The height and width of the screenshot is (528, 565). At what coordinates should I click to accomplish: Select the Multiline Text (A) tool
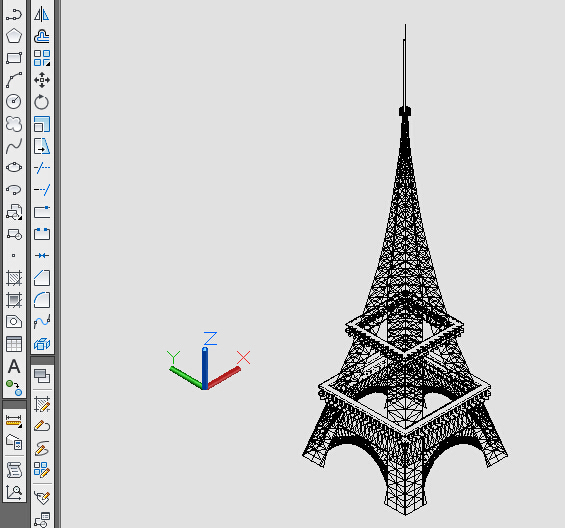click(x=14, y=366)
